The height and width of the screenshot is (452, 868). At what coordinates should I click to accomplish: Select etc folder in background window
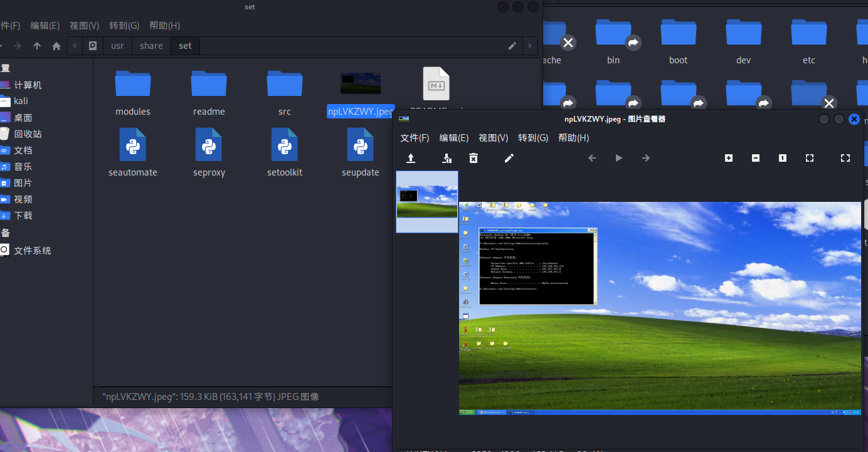click(x=809, y=41)
